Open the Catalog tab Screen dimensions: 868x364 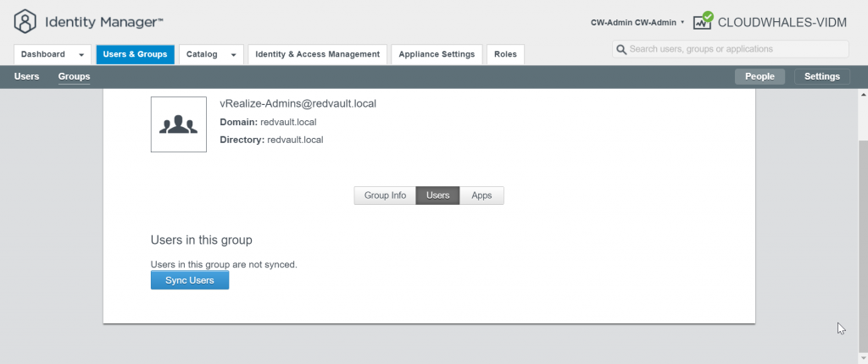(x=211, y=54)
